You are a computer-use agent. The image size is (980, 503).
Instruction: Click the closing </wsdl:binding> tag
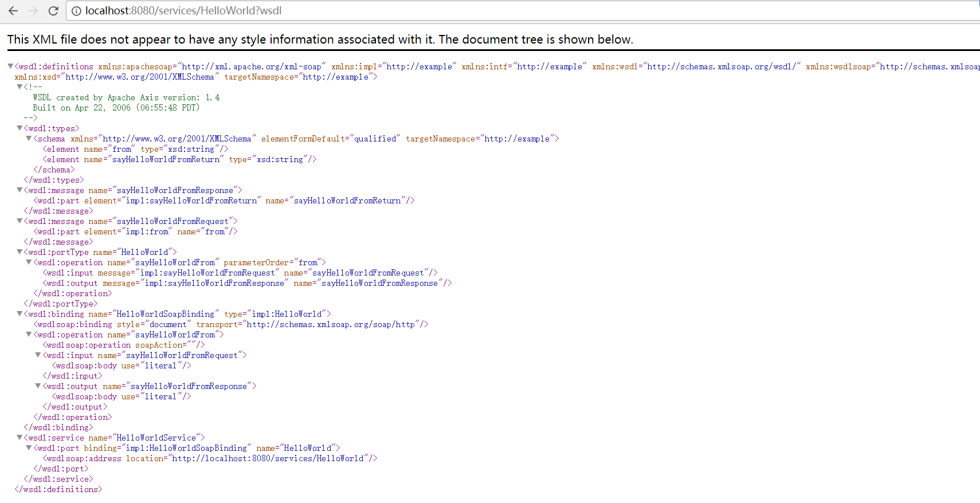click(58, 427)
